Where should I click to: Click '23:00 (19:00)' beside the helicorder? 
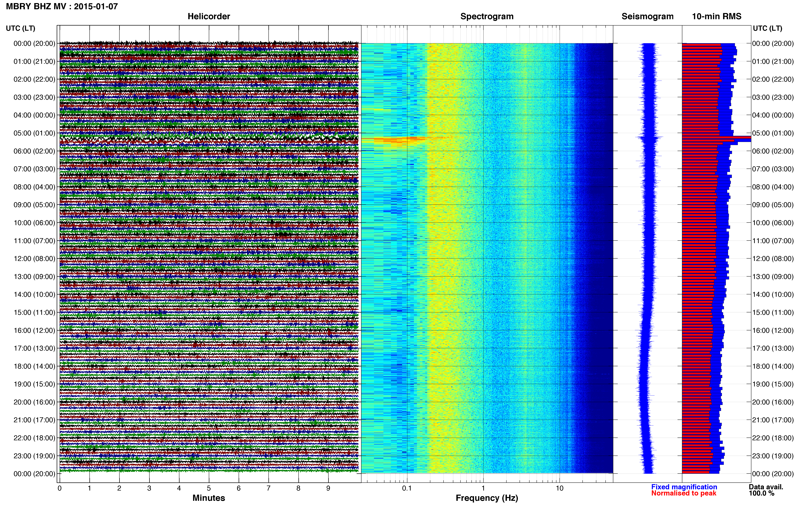click(34, 456)
